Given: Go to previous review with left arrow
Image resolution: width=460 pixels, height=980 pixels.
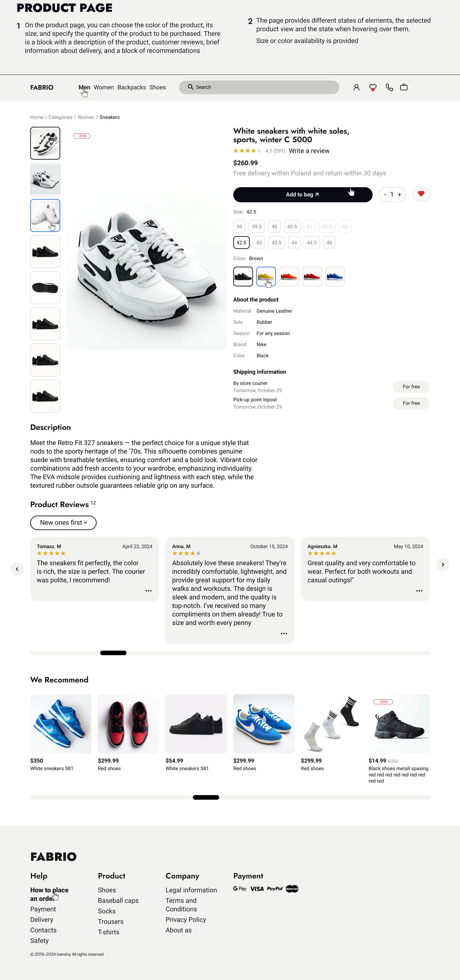Looking at the screenshot, I should click(x=17, y=569).
